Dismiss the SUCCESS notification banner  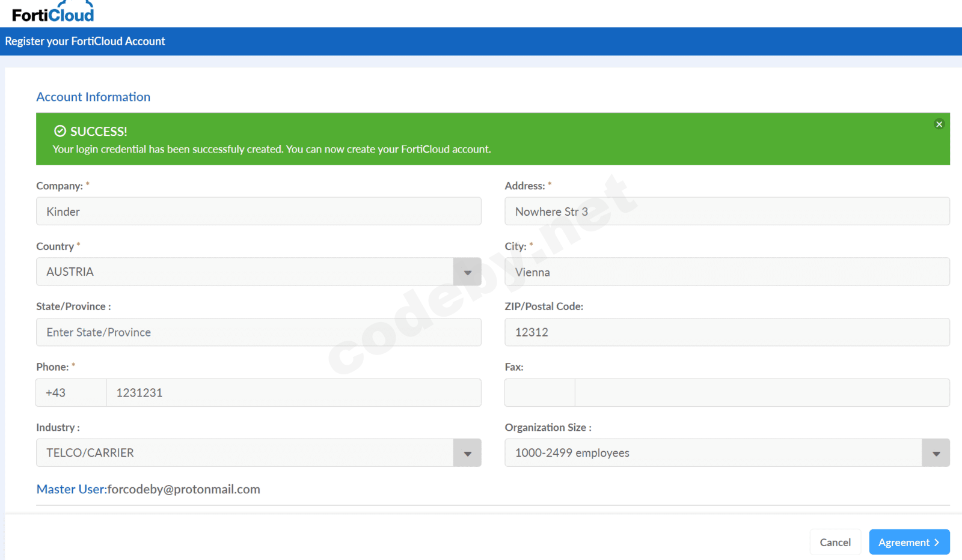click(939, 124)
